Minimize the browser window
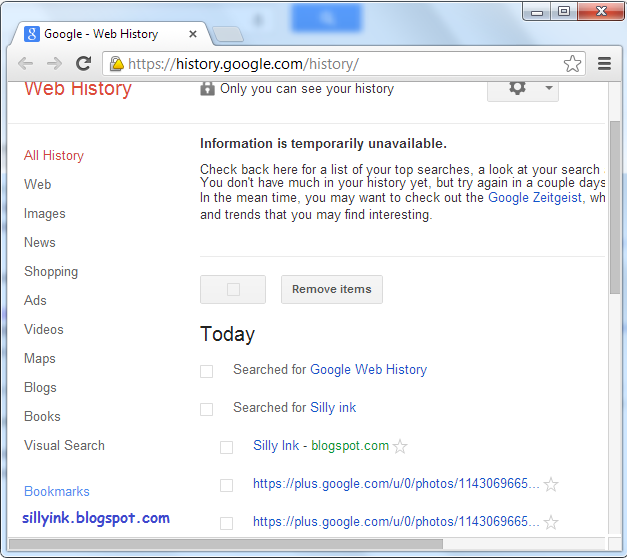The image size is (627, 558). [x=537, y=11]
